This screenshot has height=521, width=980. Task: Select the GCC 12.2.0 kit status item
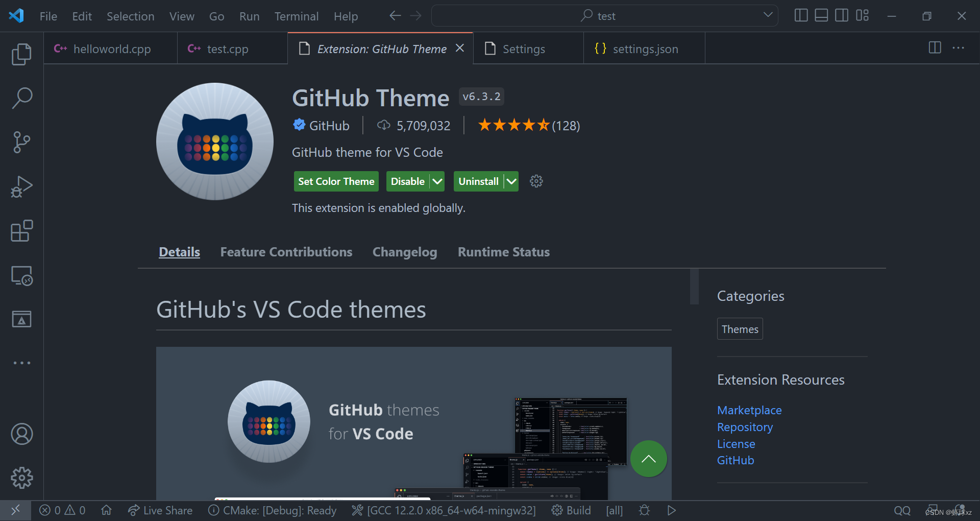pos(444,510)
